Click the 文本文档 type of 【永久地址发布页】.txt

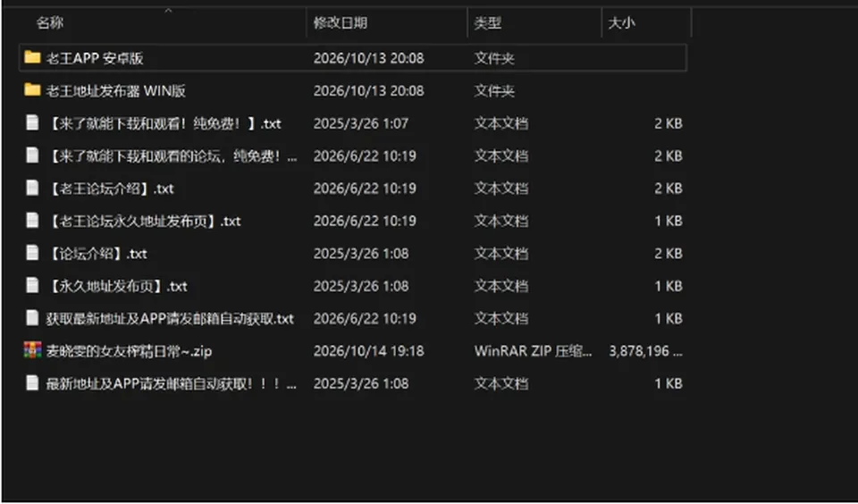(500, 286)
